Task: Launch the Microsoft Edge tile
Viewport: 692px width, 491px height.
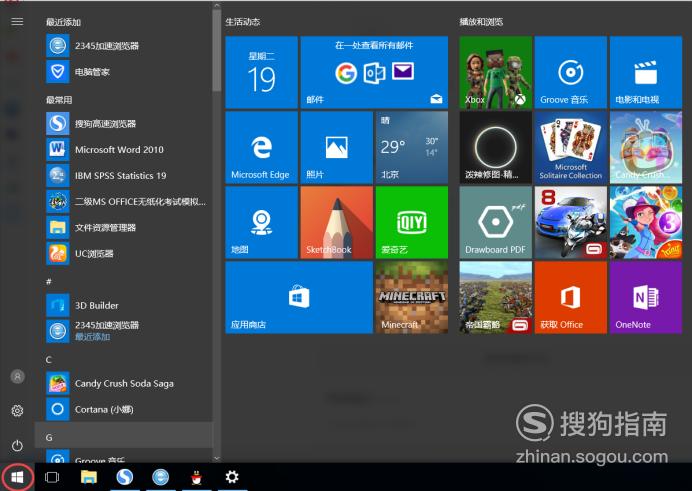Action: pos(262,147)
